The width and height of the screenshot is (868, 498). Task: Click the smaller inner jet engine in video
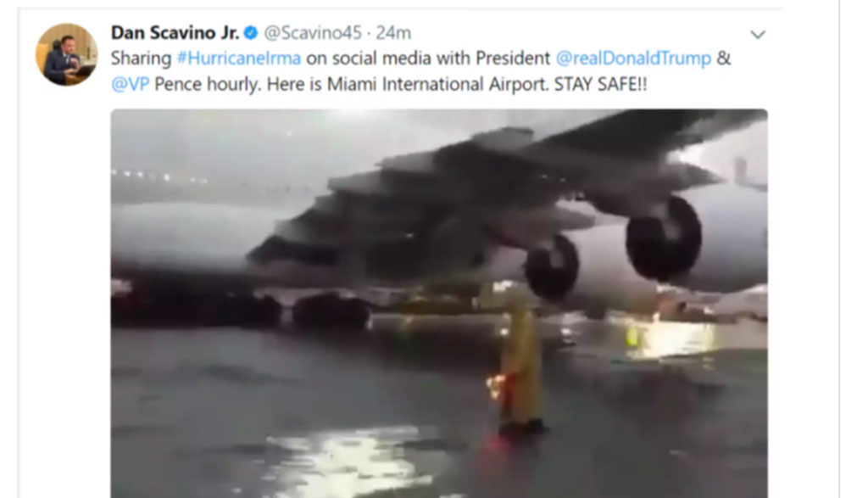pos(552,267)
